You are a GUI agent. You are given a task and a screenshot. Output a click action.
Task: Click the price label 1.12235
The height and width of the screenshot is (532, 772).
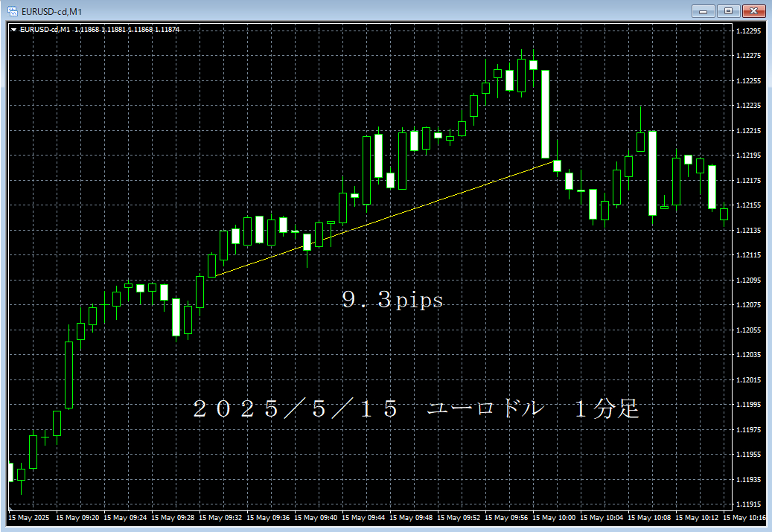(x=748, y=106)
